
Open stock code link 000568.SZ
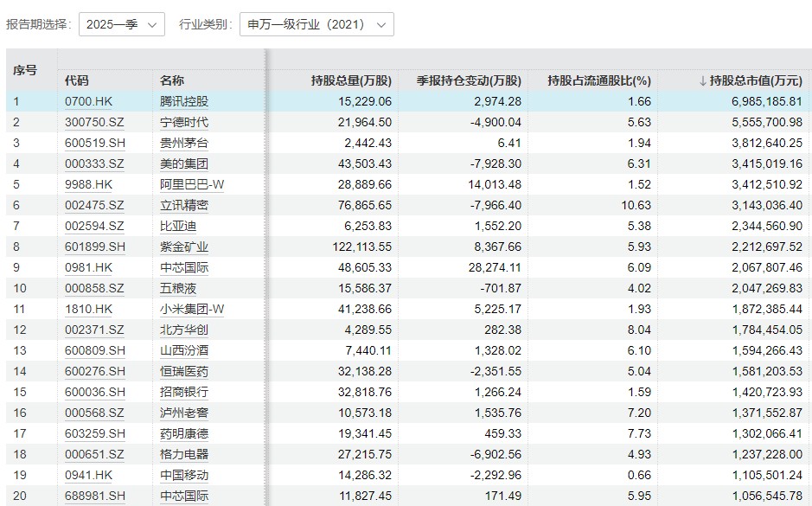pos(94,413)
